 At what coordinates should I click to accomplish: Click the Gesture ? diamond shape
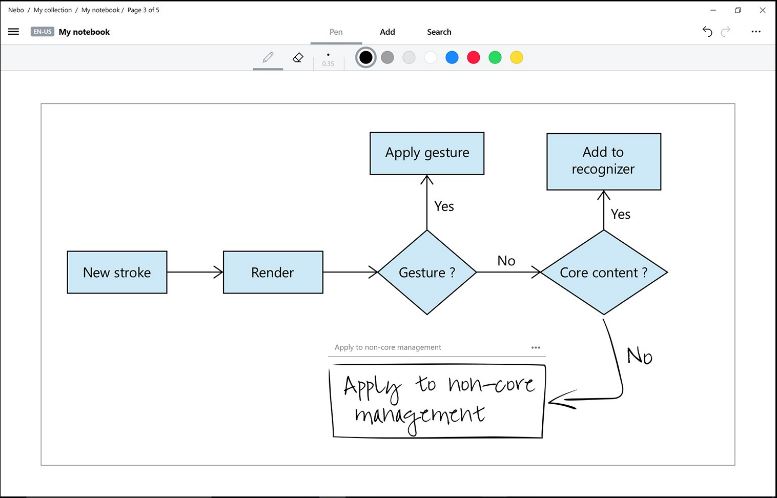point(427,272)
